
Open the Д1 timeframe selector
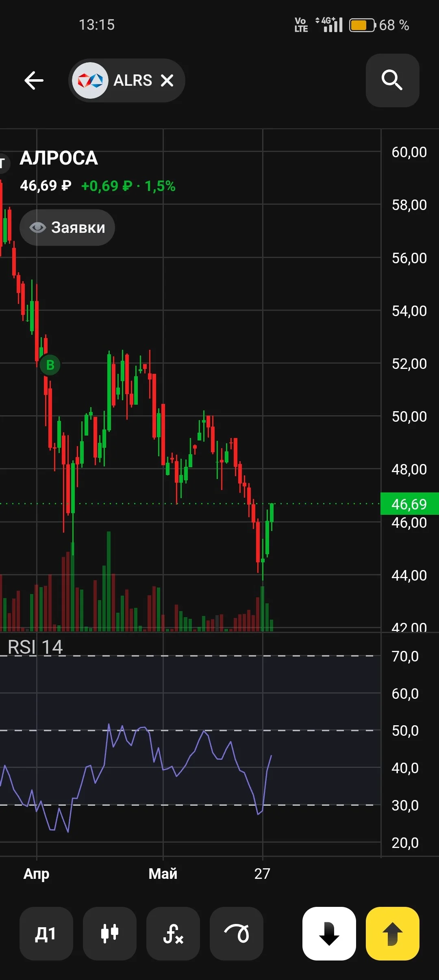[x=46, y=934]
